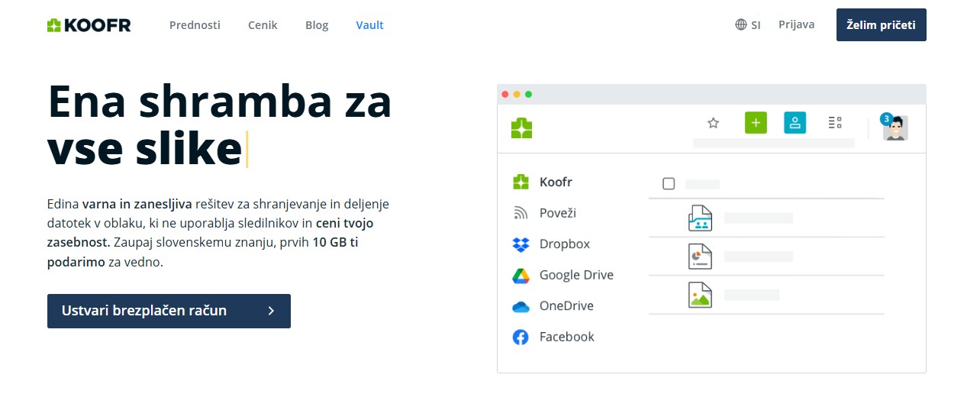Open the Vault link

369,25
